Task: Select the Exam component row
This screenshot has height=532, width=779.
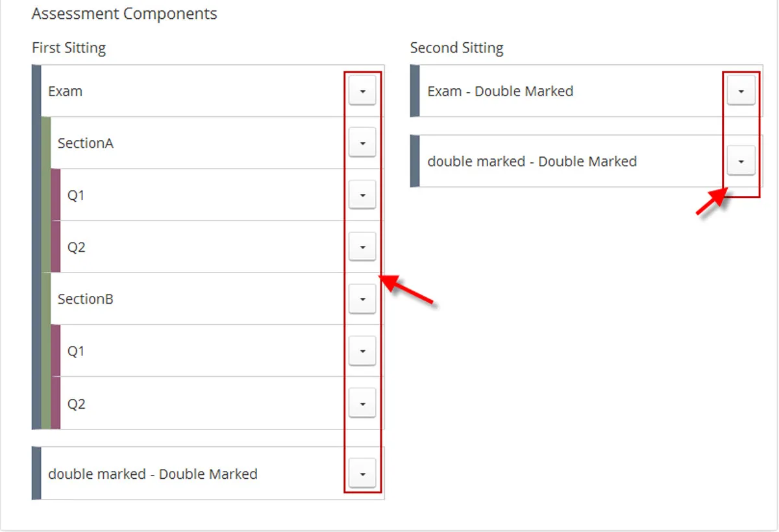Action: [x=162, y=91]
